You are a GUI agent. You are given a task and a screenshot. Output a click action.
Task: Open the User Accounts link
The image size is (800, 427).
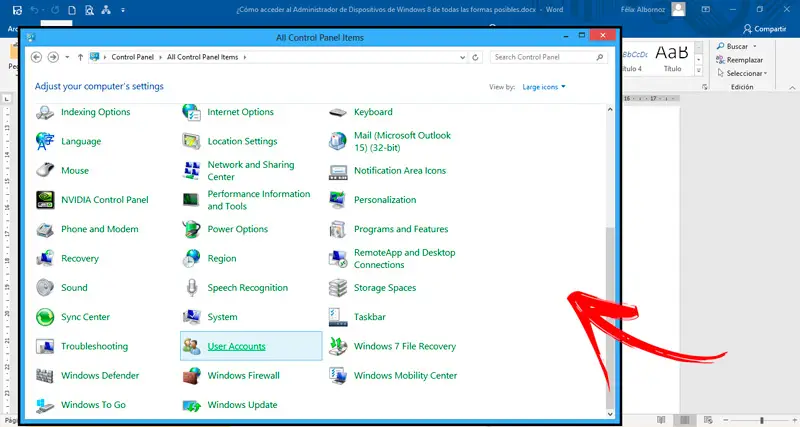[x=236, y=346]
